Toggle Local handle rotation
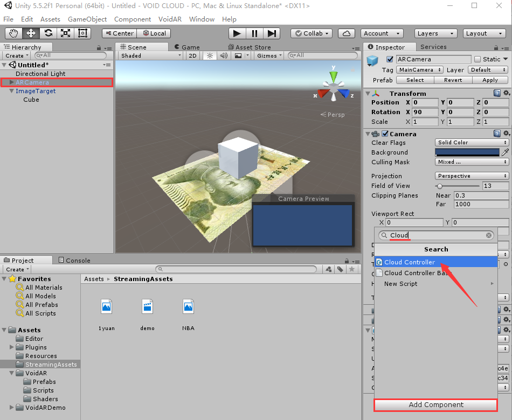Image resolution: width=512 pixels, height=420 pixels. 154,33
